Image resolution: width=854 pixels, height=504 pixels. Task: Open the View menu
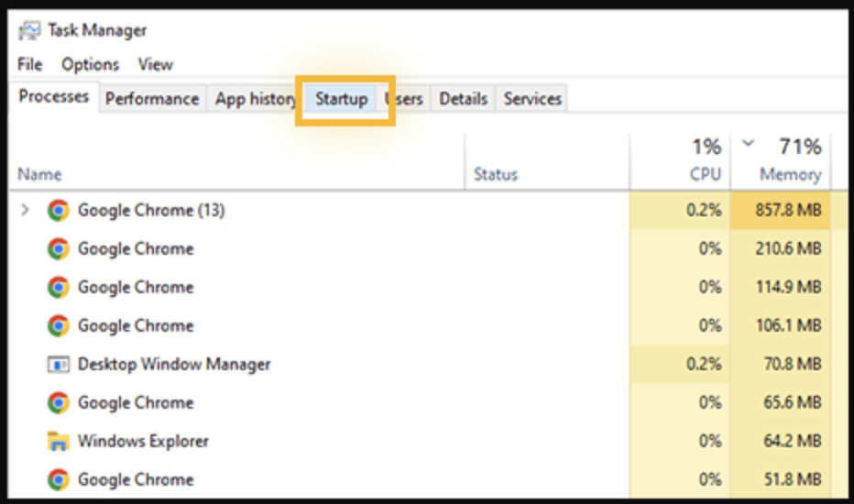coord(155,64)
